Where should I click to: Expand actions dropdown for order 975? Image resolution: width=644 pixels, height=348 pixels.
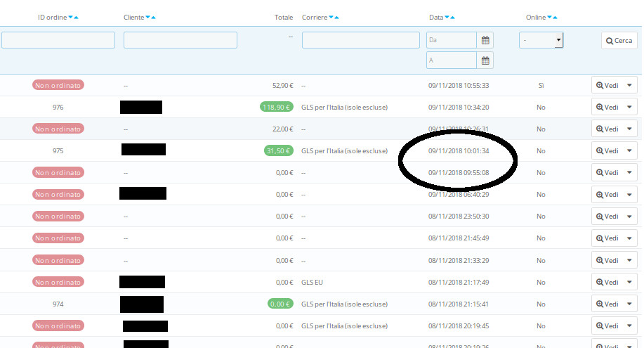(630, 150)
